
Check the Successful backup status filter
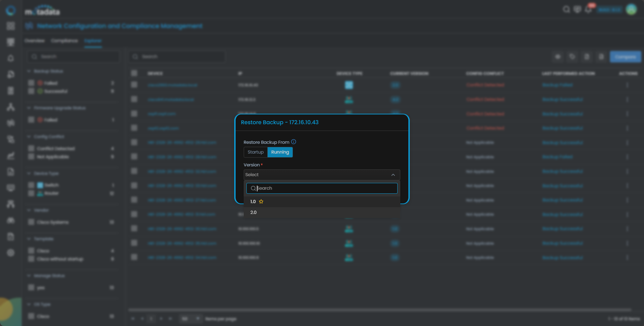(31, 91)
